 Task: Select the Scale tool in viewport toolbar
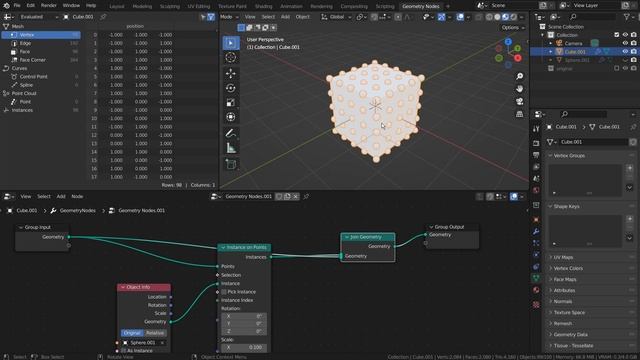coord(231,102)
